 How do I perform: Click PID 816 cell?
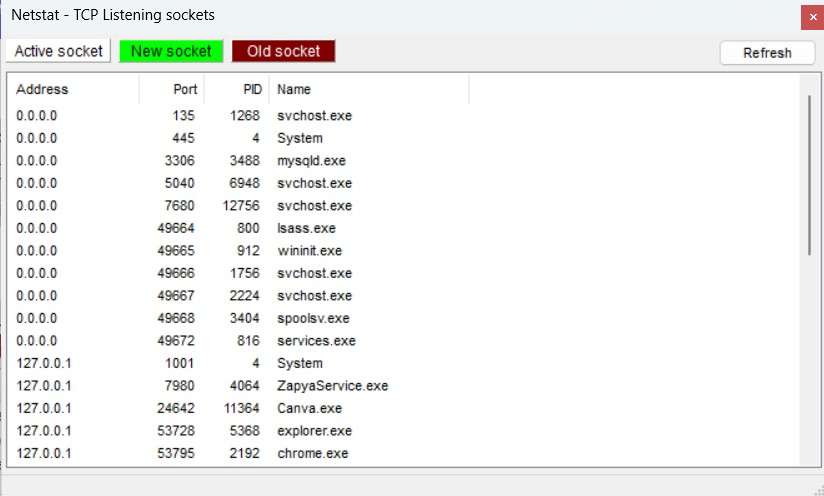click(x=248, y=341)
